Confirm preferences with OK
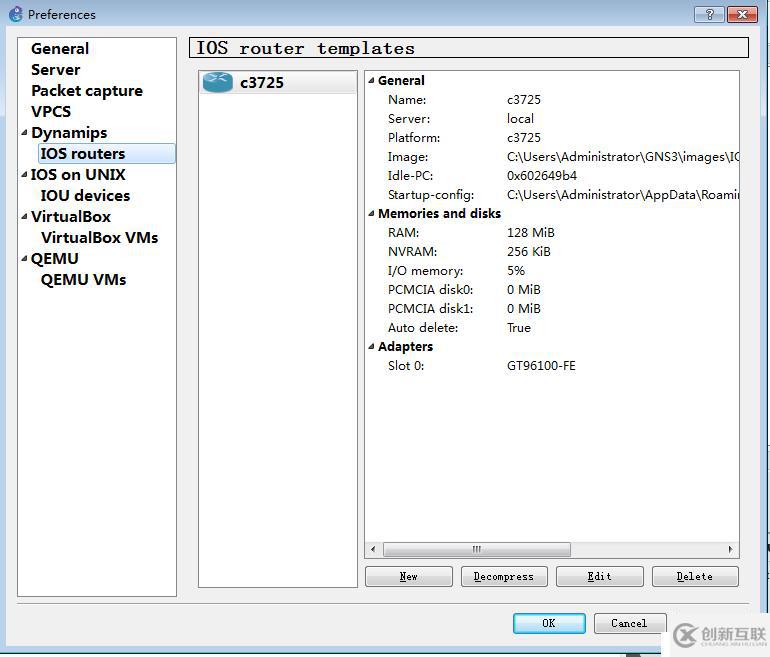The image size is (770, 657). (549, 623)
